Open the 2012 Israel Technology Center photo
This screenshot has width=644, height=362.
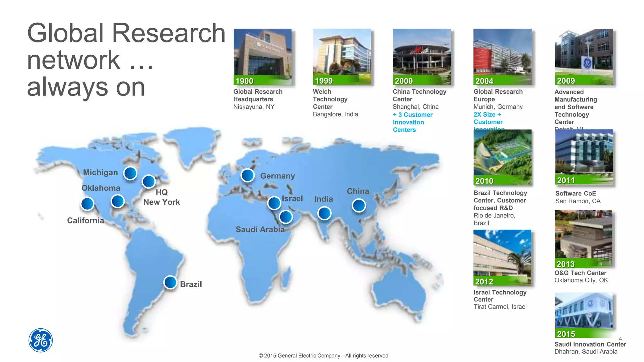502,258
